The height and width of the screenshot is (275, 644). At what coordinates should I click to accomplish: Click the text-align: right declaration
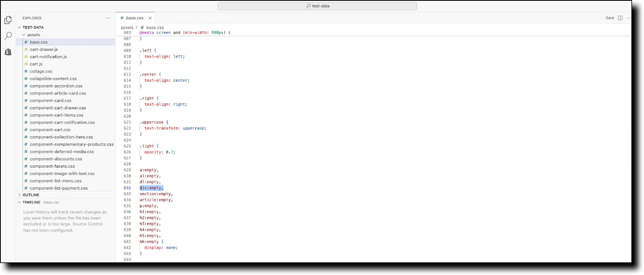pos(166,104)
